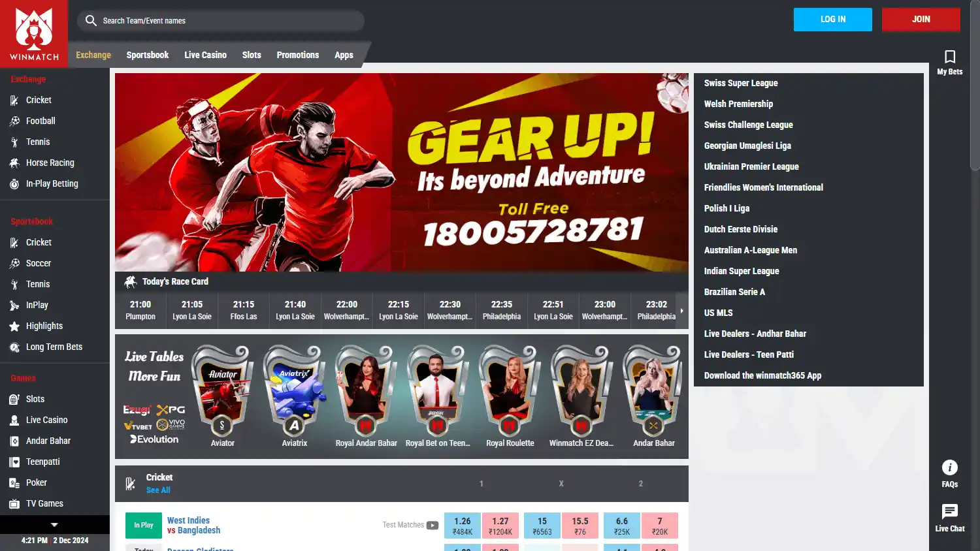The height and width of the screenshot is (551, 980).
Task: Open Indian Super League link
Action: point(742,271)
